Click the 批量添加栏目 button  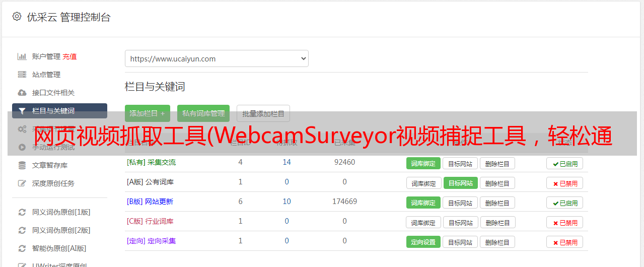pos(263,113)
